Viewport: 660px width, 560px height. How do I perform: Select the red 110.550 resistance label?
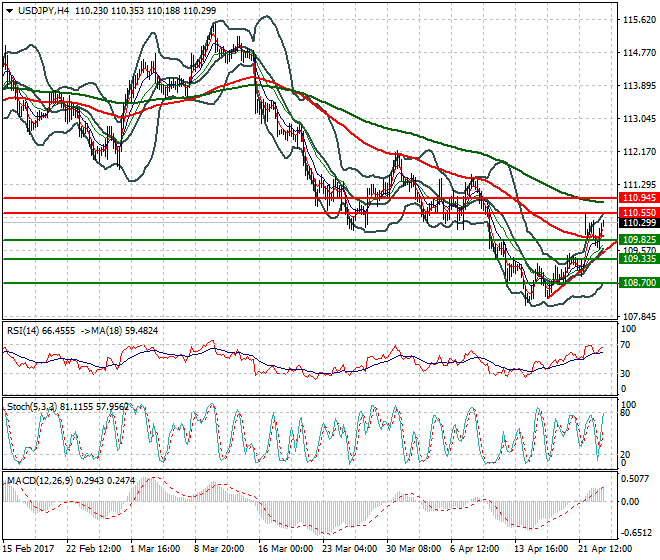637,213
